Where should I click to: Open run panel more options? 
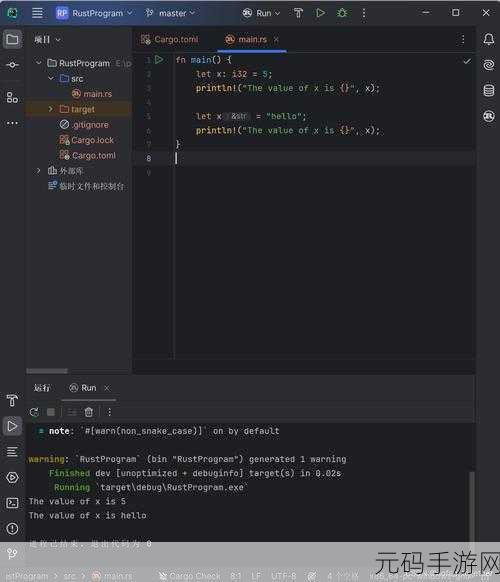[109, 412]
